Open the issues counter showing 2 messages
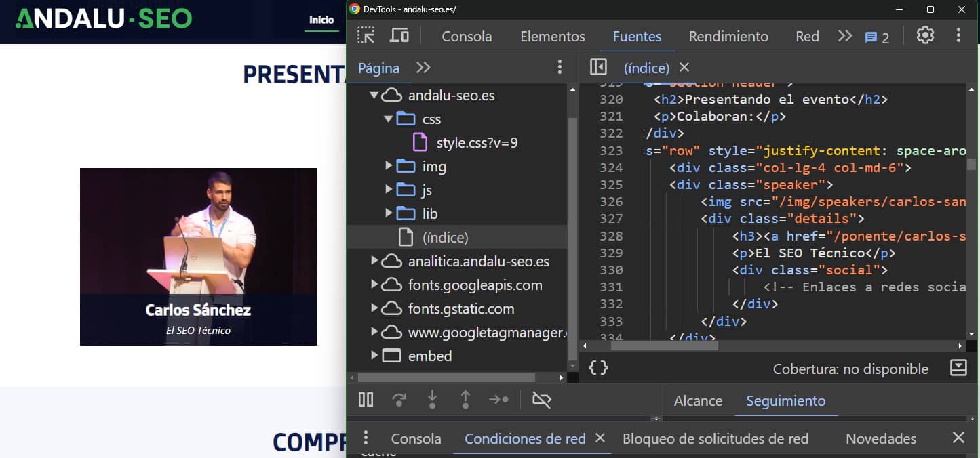This screenshot has height=458, width=980. tap(877, 37)
